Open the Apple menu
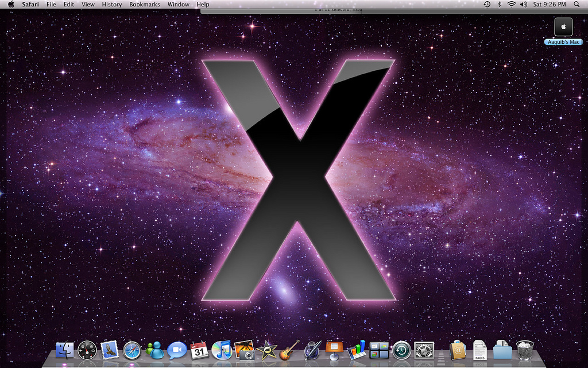This screenshot has width=588, height=368. 11,4
